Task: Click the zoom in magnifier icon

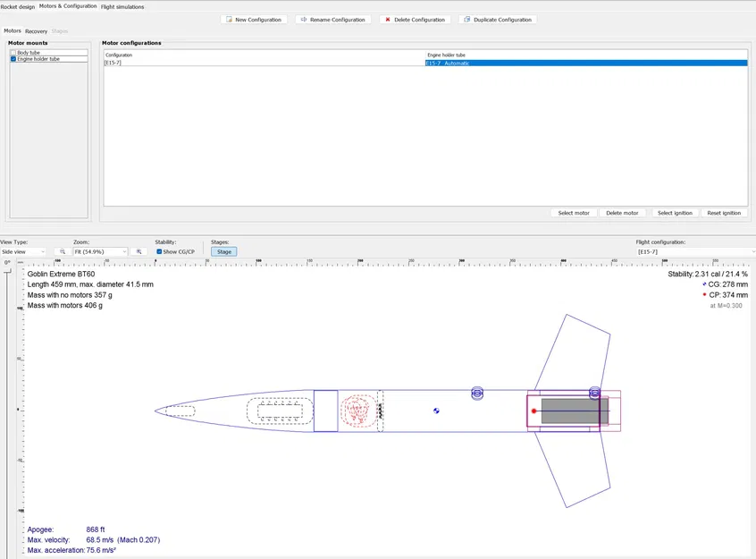Action: [139, 251]
